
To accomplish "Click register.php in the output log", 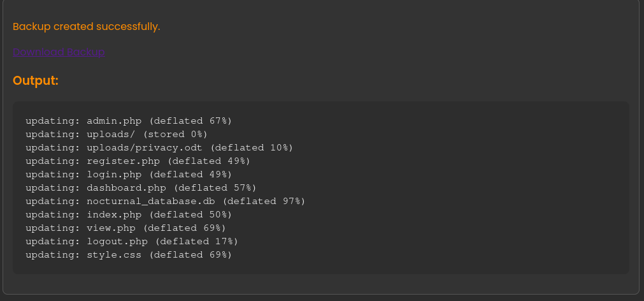I will tap(124, 161).
